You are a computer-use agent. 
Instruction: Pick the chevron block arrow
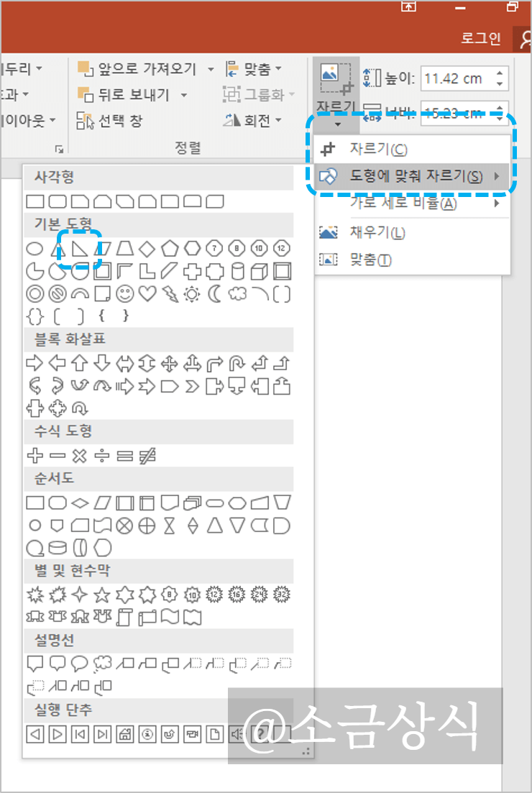point(192,387)
